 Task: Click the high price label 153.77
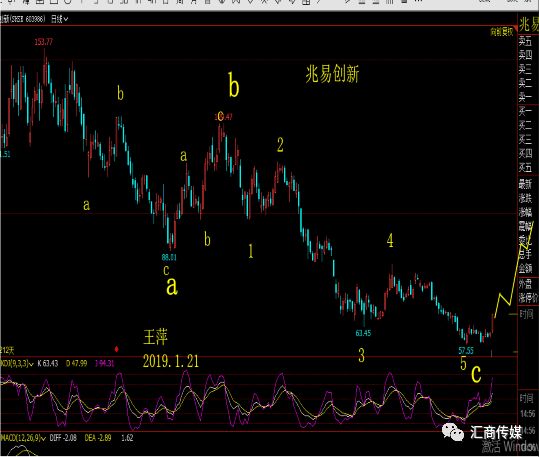44,42
